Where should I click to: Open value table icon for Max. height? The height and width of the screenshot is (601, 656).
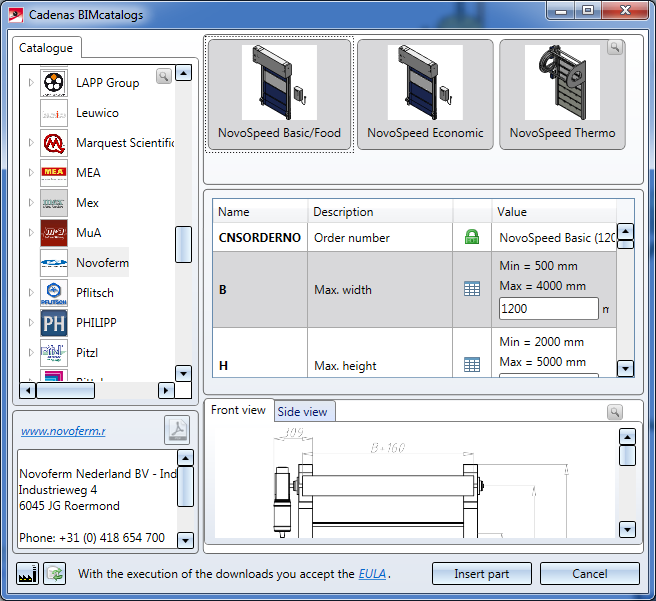click(472, 365)
